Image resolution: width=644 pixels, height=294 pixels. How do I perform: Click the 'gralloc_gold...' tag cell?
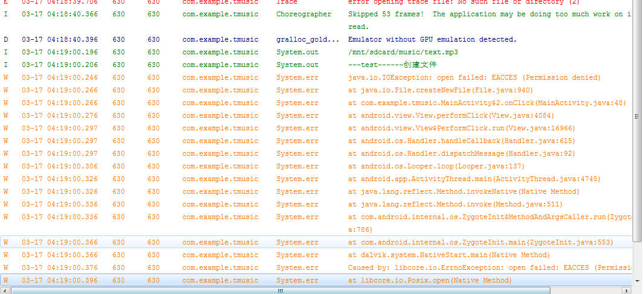[308, 39]
